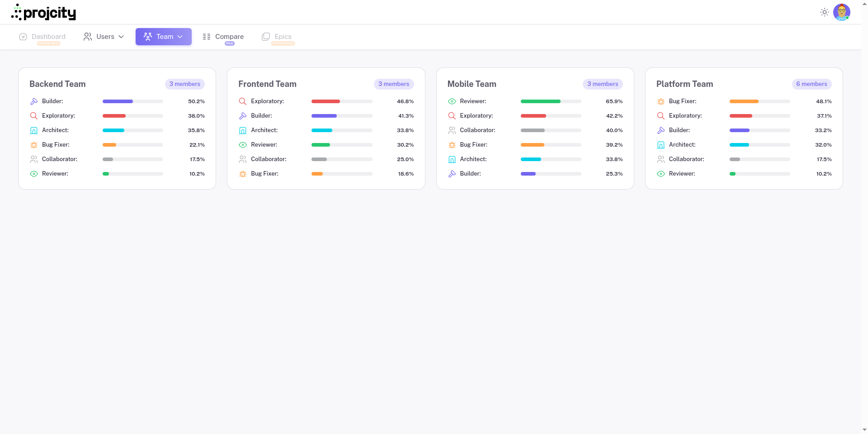Click the Reviewer eye toggle in Platform Team
This screenshot has width=868, height=434.
tap(661, 174)
